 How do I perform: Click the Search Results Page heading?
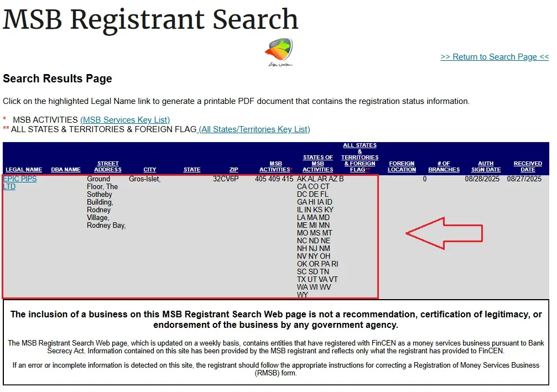tap(58, 79)
